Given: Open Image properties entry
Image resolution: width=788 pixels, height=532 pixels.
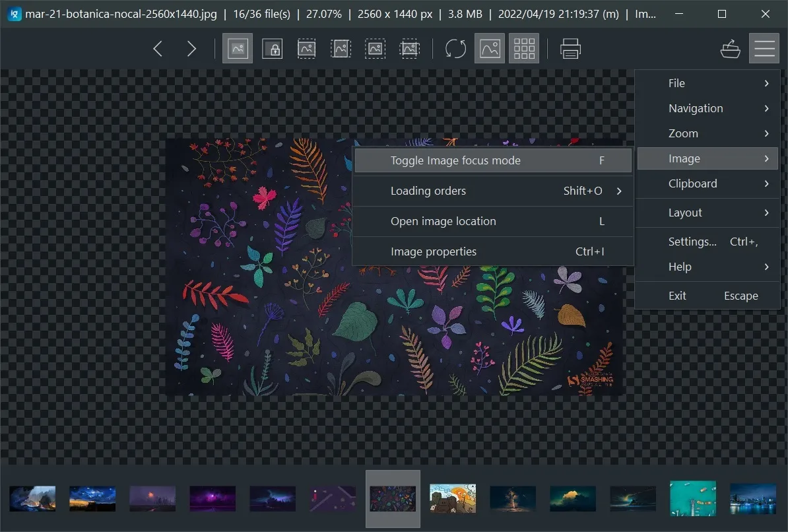Looking at the screenshot, I should 493,251.
